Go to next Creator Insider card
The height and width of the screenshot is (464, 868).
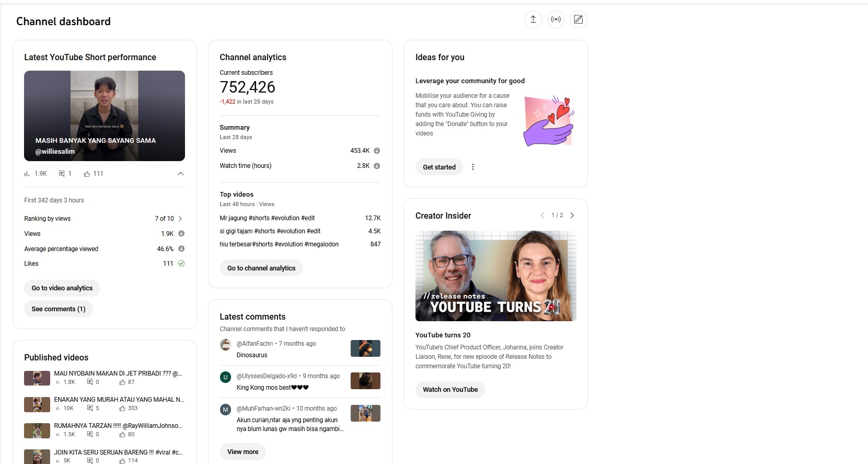click(x=572, y=216)
